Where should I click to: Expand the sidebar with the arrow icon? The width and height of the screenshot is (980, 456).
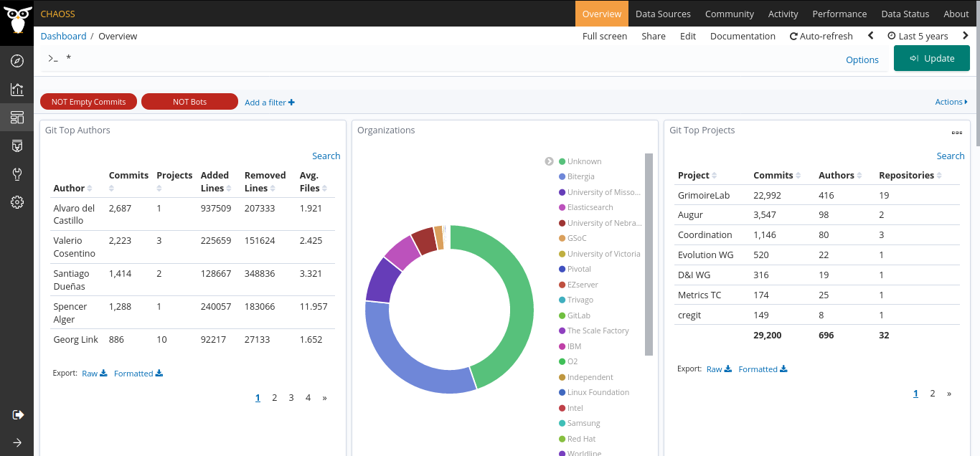17,442
